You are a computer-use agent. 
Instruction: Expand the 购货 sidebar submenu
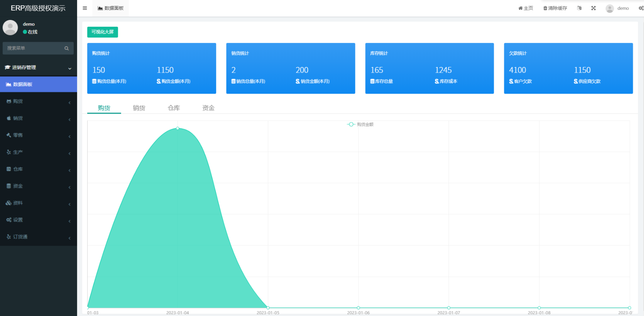click(38, 102)
